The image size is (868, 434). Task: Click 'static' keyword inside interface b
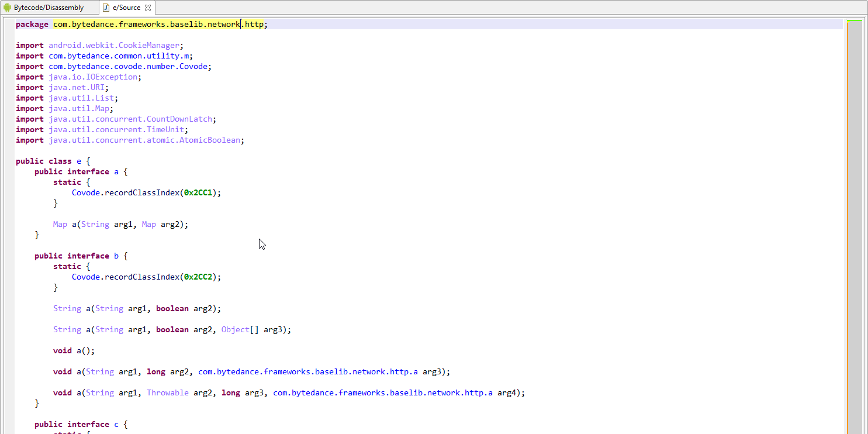(x=67, y=266)
